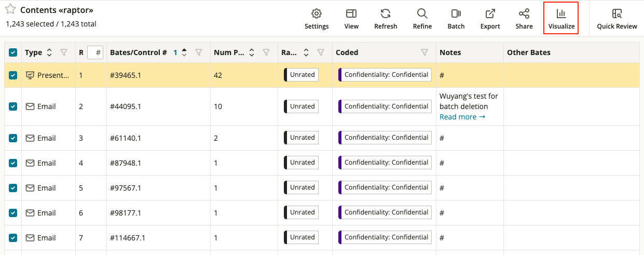Open Unrated rating for row 1

302,75
